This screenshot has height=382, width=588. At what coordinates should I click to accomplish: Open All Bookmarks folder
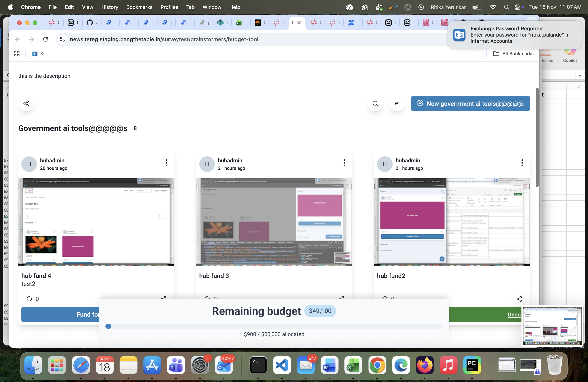513,54
